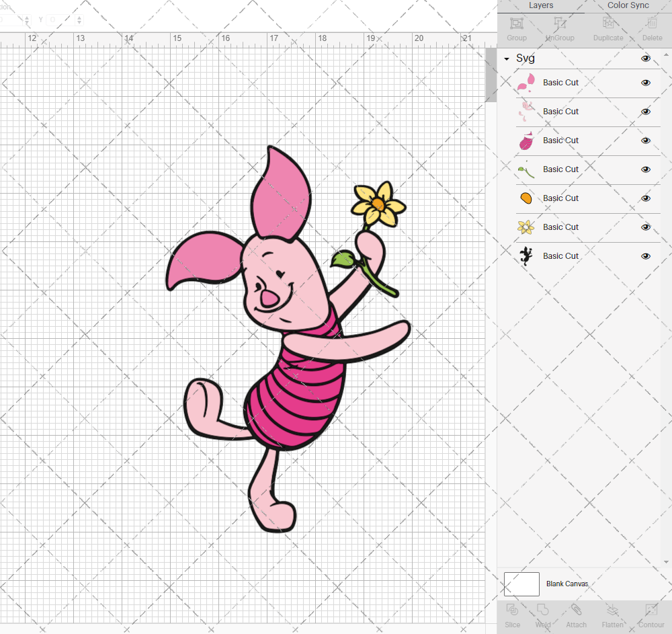Select the Slice tool
Viewport: 672px width, 634px height.
point(512,610)
